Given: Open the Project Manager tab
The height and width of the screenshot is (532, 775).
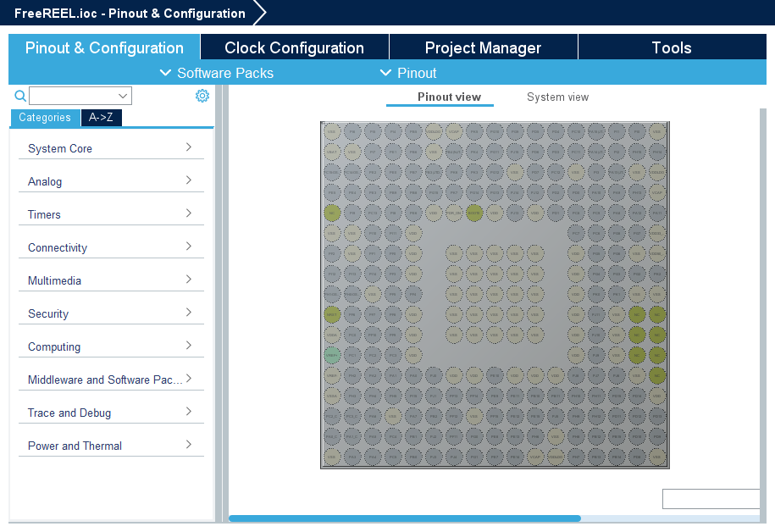Looking at the screenshot, I should click(x=483, y=47).
